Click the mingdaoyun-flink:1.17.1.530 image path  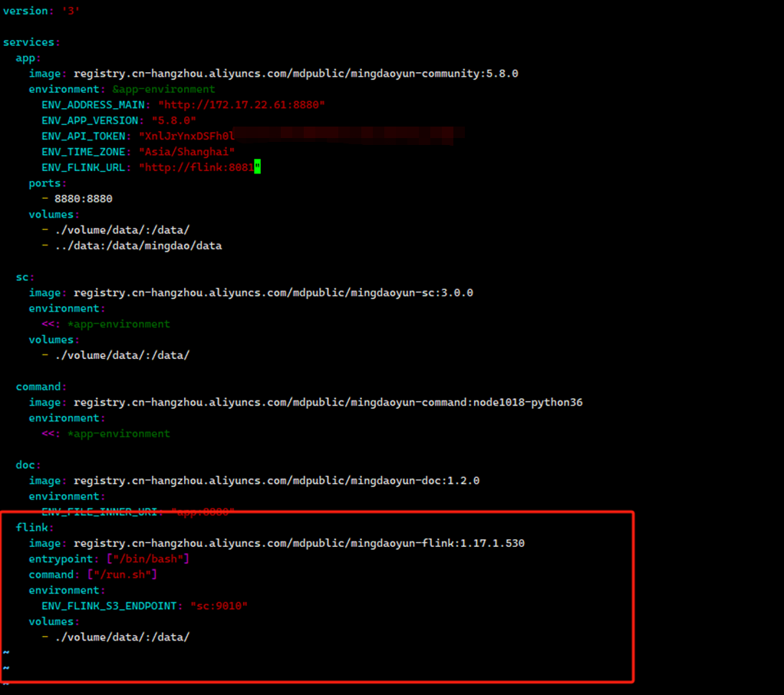[299, 544]
